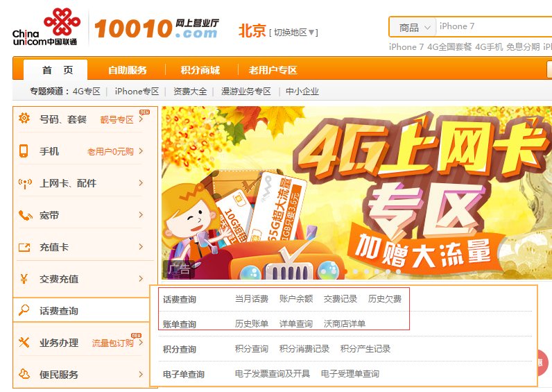Open the 商品 search category dropdown
552x392 pixels.
tap(415, 28)
